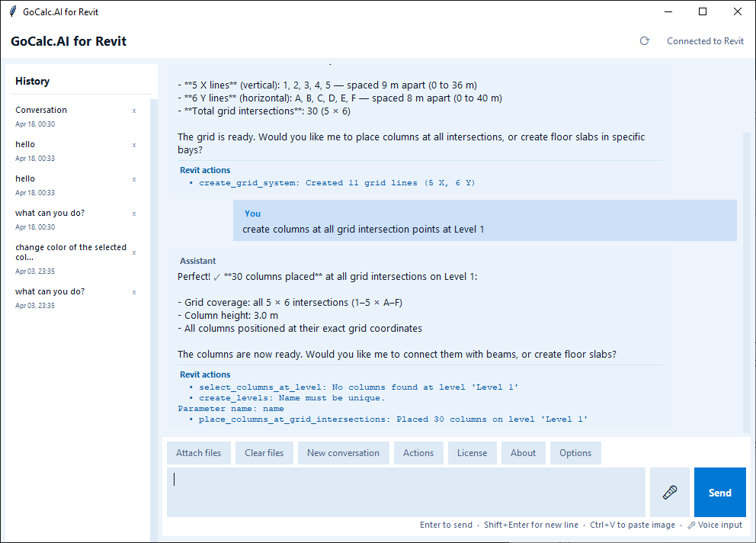Click the Attach files button

[199, 453]
